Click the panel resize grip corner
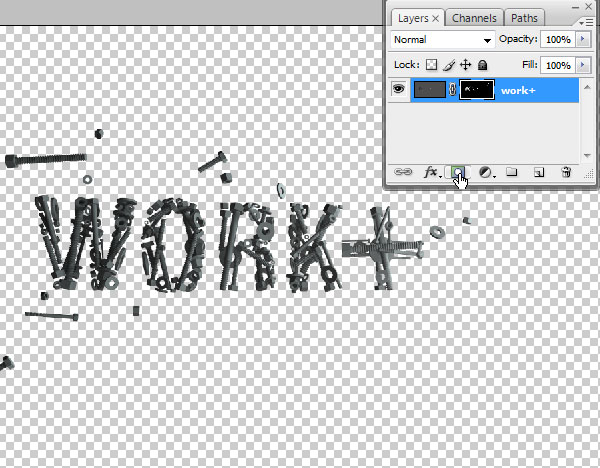This screenshot has width=600, height=468. click(589, 174)
